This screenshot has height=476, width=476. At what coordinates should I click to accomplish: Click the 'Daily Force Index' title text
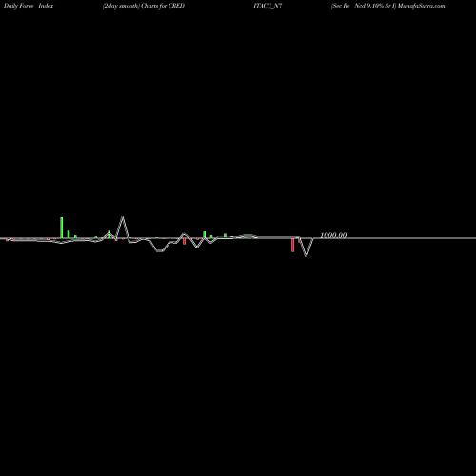(29, 6)
